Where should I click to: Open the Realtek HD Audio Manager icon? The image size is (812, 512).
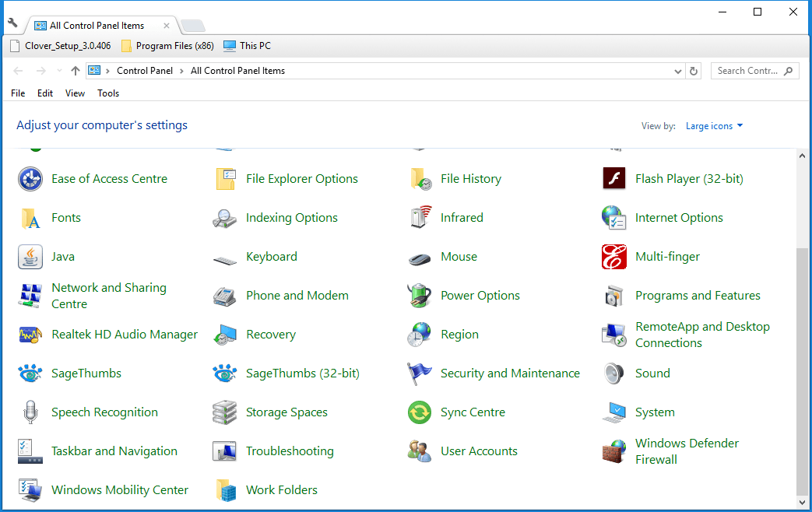click(30, 335)
